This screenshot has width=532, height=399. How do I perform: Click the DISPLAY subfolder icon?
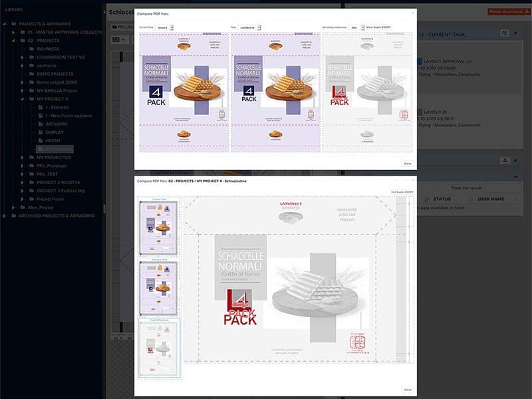(41, 132)
